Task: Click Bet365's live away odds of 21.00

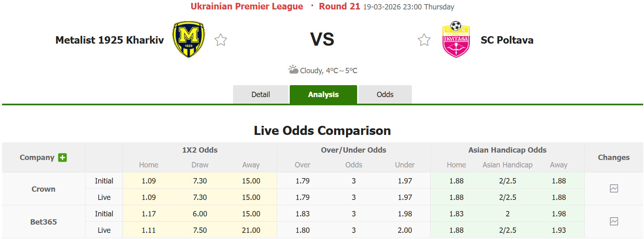Action: (251, 230)
